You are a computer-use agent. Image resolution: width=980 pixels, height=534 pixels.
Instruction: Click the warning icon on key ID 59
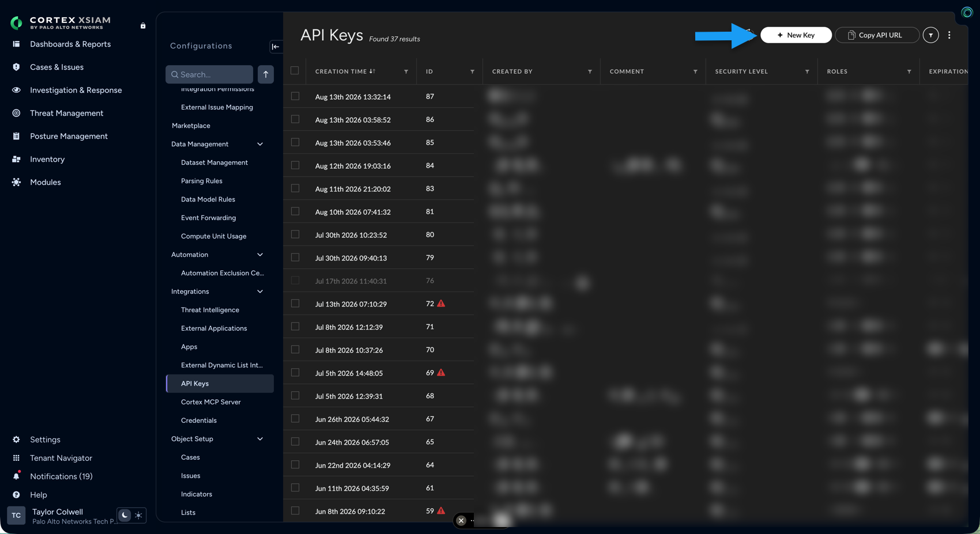(441, 511)
